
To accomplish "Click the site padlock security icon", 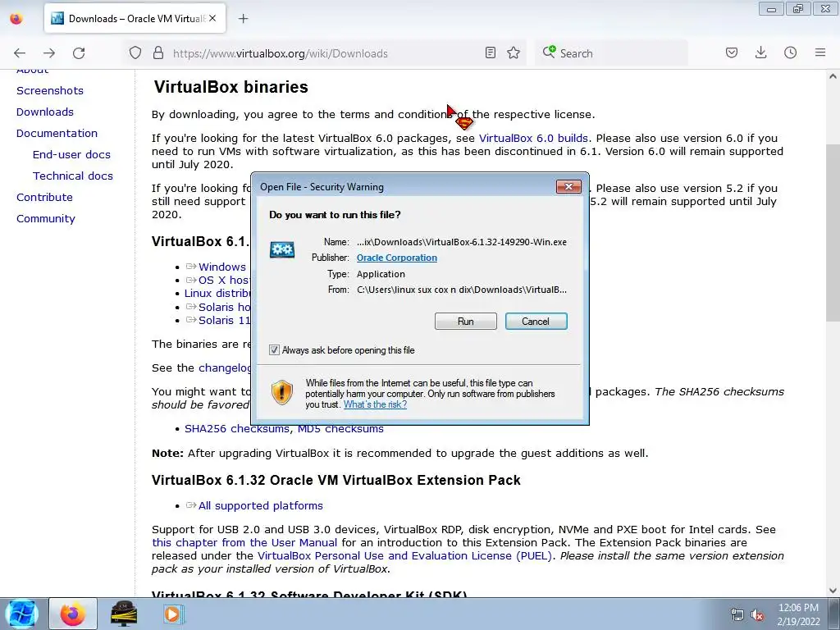I will 158,52.
